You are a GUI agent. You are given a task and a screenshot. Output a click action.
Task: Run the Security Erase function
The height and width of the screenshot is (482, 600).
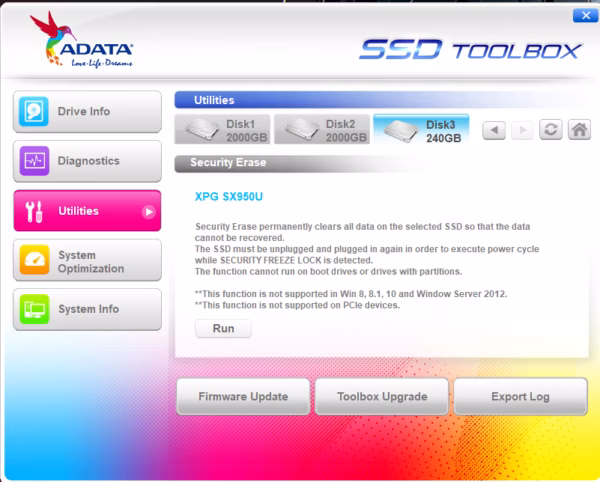coord(223,329)
